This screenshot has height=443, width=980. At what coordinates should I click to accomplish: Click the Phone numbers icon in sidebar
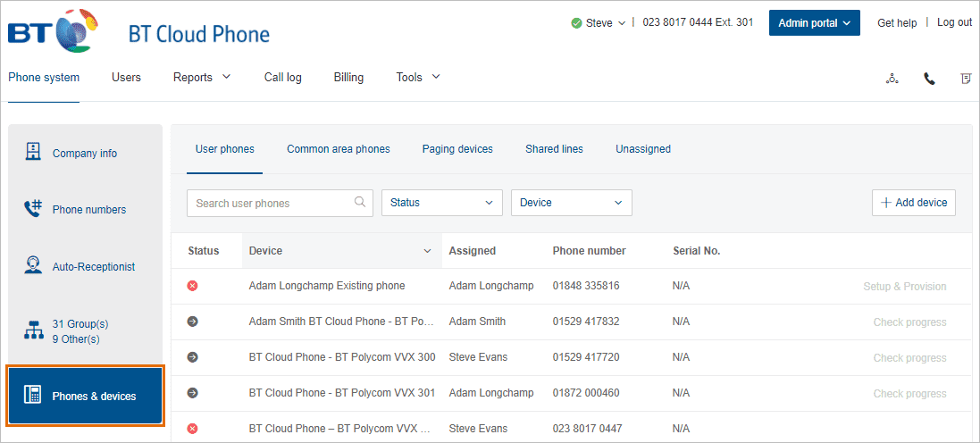[x=33, y=209]
